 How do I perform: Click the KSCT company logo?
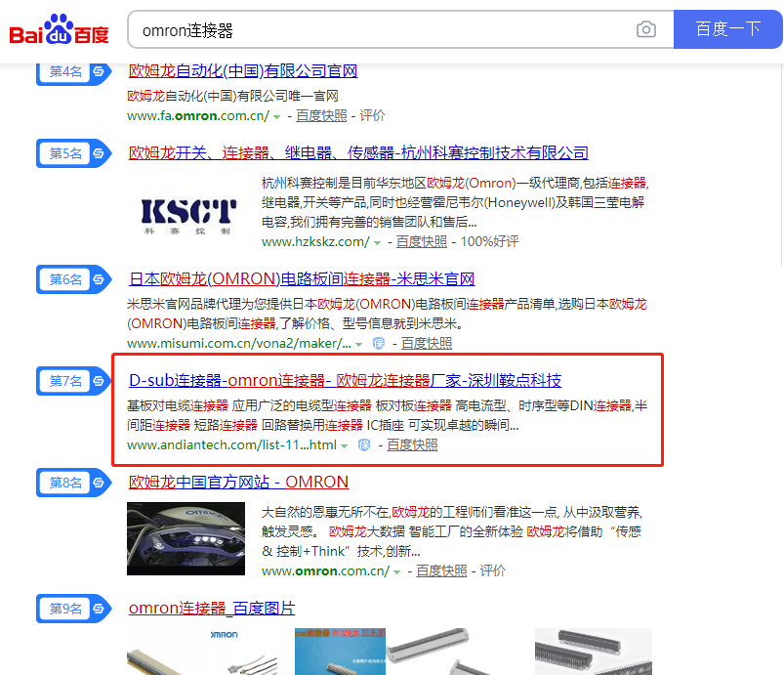pos(188,215)
